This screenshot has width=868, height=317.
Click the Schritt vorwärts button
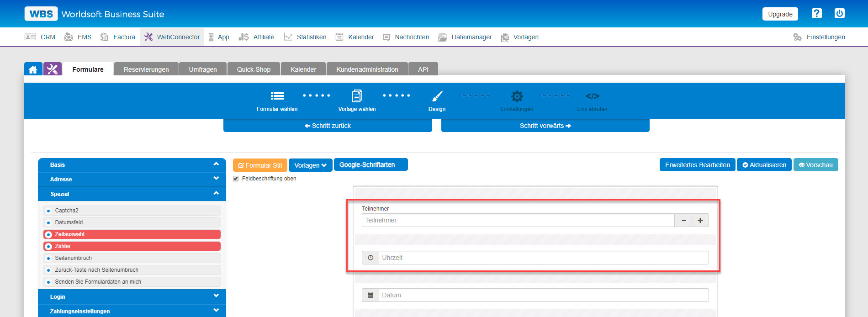pos(545,126)
